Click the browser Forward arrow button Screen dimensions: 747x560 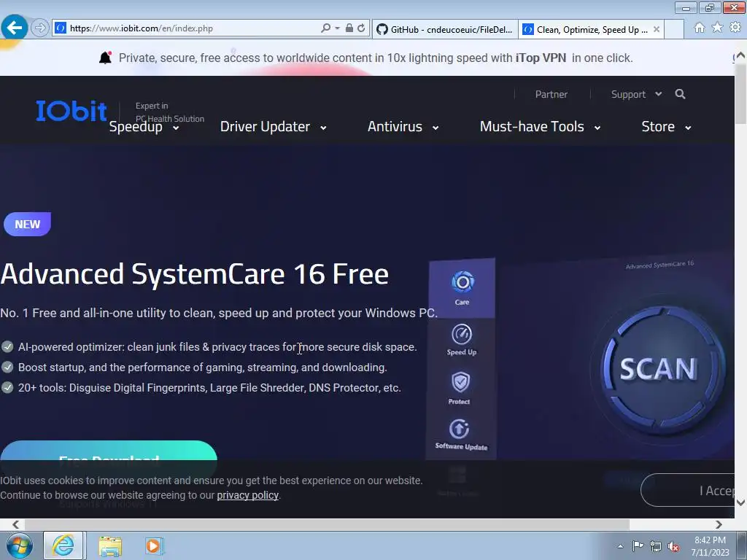pos(40,28)
